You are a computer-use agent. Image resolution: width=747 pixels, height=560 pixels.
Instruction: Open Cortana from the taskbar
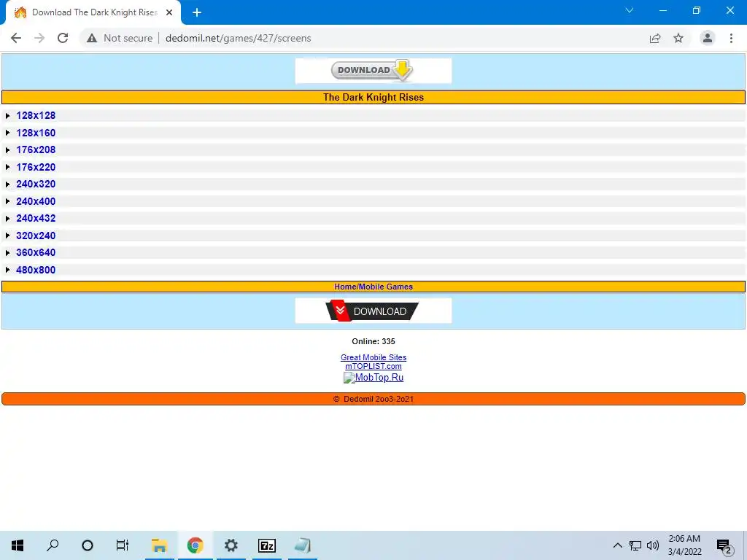[88, 545]
